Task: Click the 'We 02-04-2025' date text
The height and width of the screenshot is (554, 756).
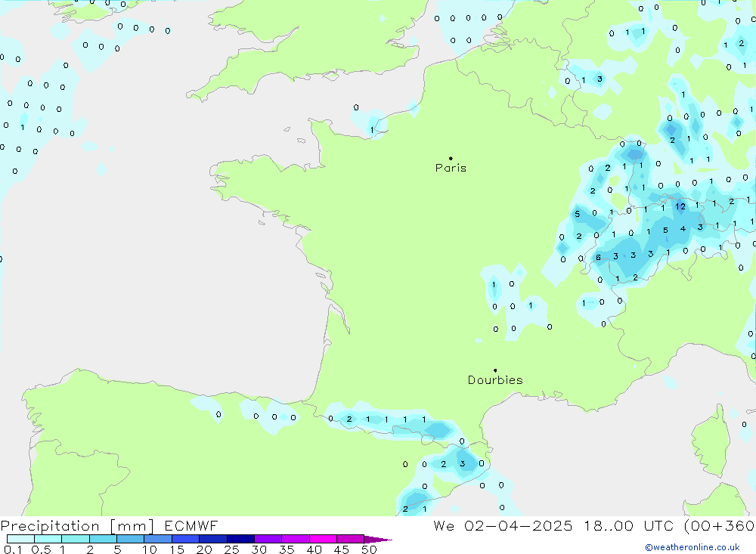Action: [503, 525]
